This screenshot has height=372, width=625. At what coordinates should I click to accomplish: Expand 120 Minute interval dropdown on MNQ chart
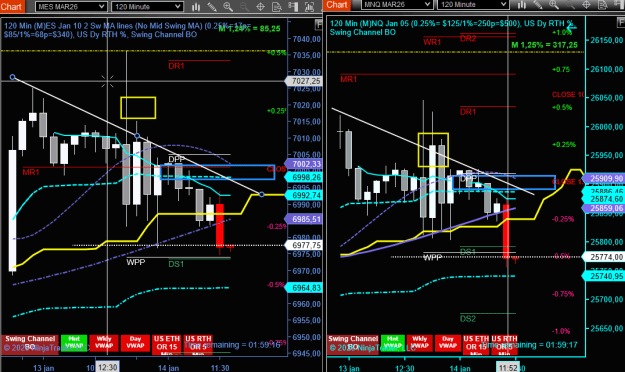[x=473, y=4]
